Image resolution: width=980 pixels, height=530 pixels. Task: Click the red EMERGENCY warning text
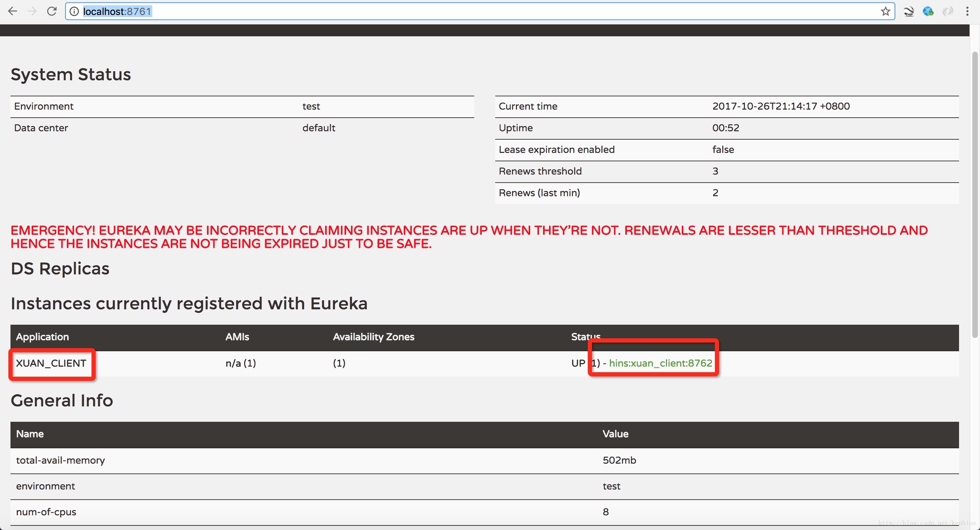[469, 237]
